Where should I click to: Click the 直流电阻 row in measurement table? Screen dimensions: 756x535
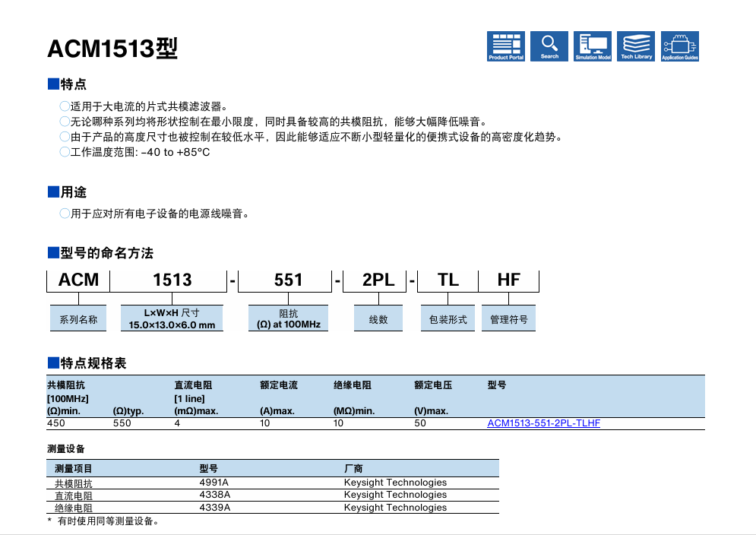click(273, 495)
